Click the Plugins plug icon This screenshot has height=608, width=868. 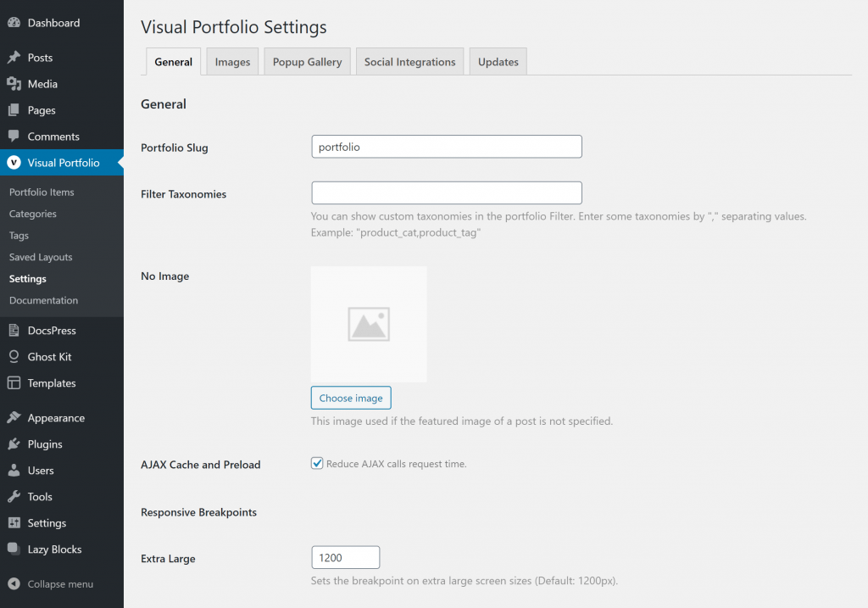[14, 444]
